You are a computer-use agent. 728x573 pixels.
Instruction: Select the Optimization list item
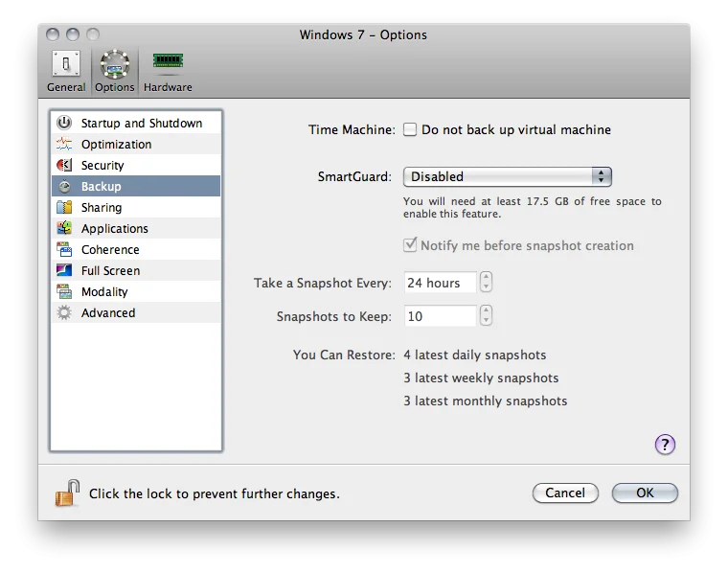tap(136, 144)
